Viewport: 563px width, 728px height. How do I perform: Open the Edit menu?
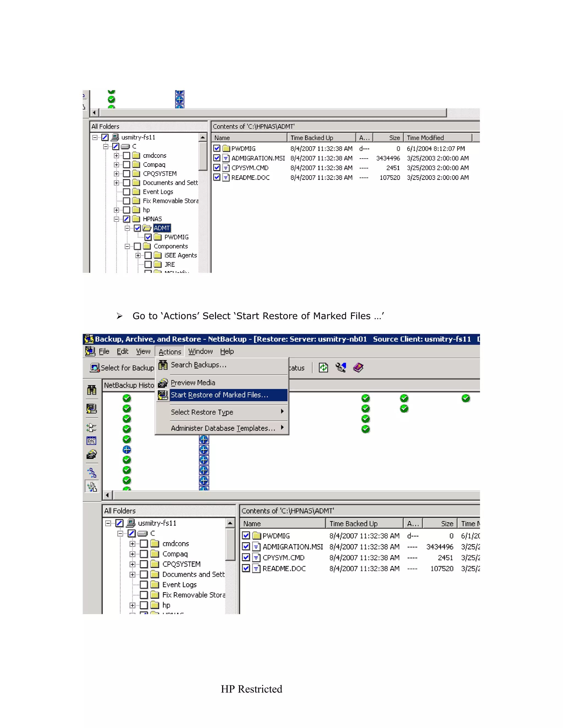tap(122, 351)
